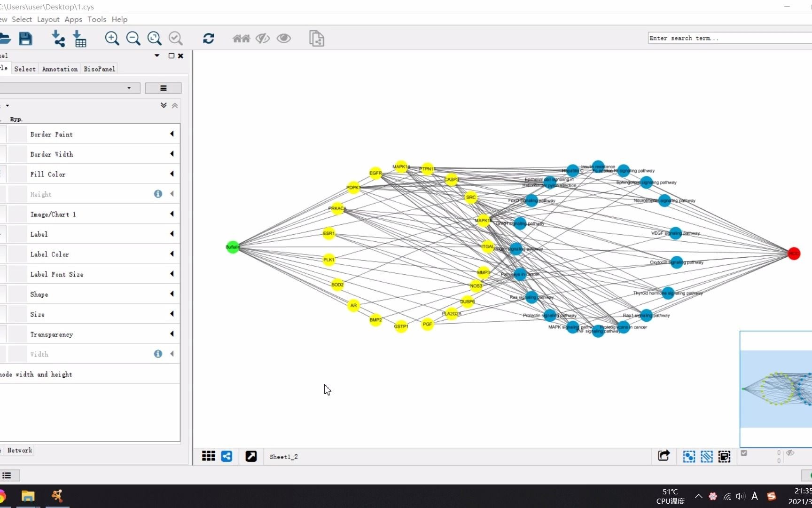Click the search term input field
The width and height of the screenshot is (812, 508).
728,38
